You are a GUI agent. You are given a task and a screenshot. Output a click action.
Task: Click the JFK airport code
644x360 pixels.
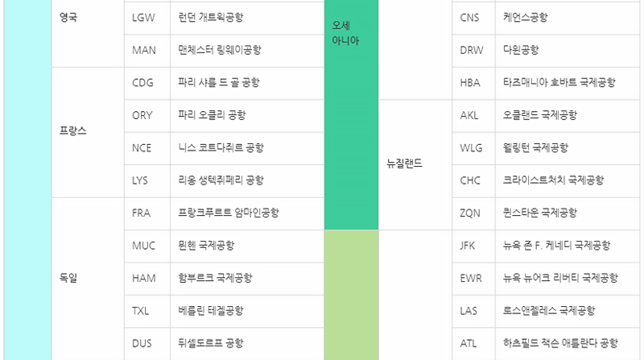(x=468, y=246)
